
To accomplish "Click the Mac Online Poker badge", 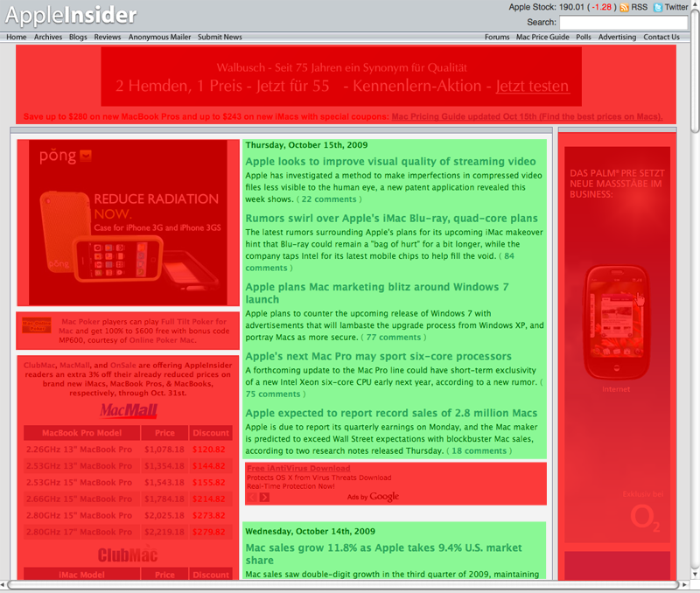I will coord(37,325).
